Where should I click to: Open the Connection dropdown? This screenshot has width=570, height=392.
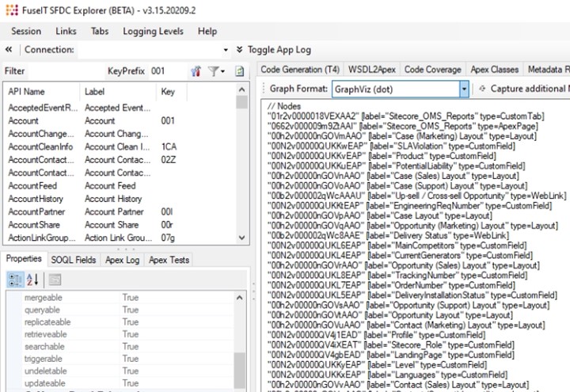click(226, 50)
